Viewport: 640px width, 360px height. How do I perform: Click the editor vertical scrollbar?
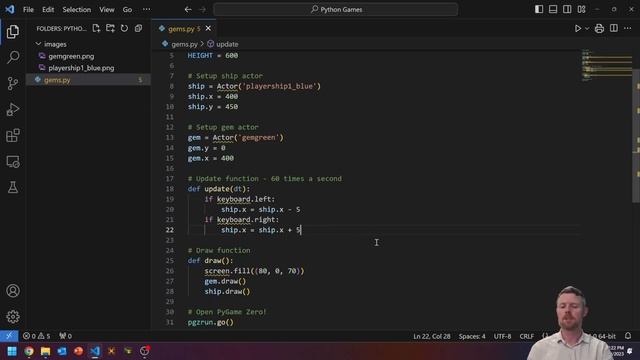(636, 135)
